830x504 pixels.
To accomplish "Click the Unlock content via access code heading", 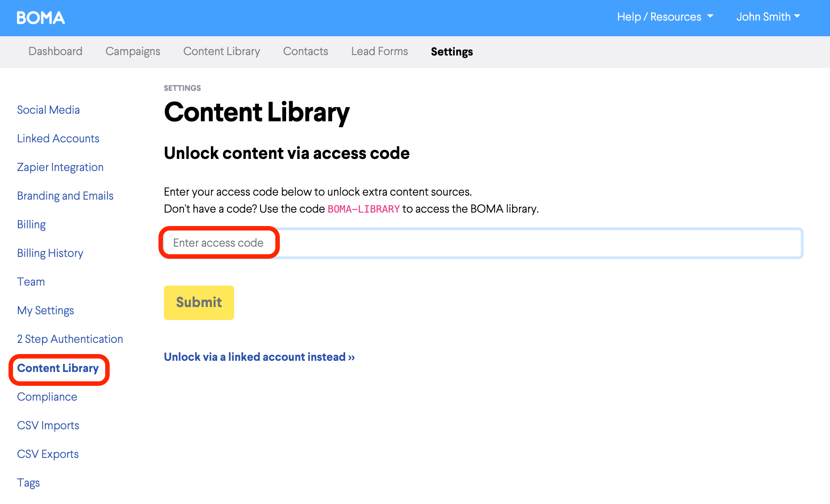I will pos(287,153).
